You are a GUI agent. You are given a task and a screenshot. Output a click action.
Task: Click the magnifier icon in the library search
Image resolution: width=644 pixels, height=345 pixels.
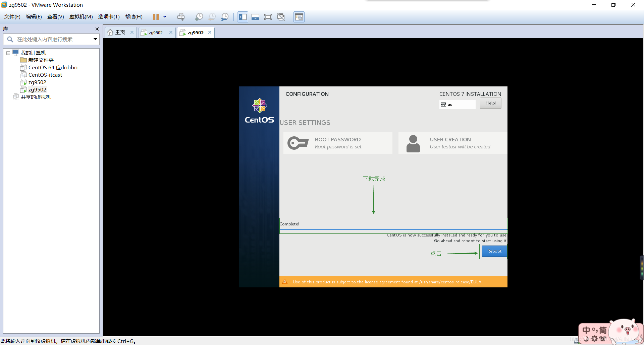coord(10,40)
